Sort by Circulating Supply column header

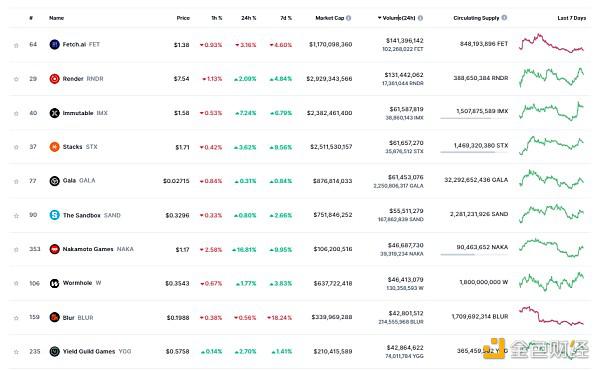476,18
